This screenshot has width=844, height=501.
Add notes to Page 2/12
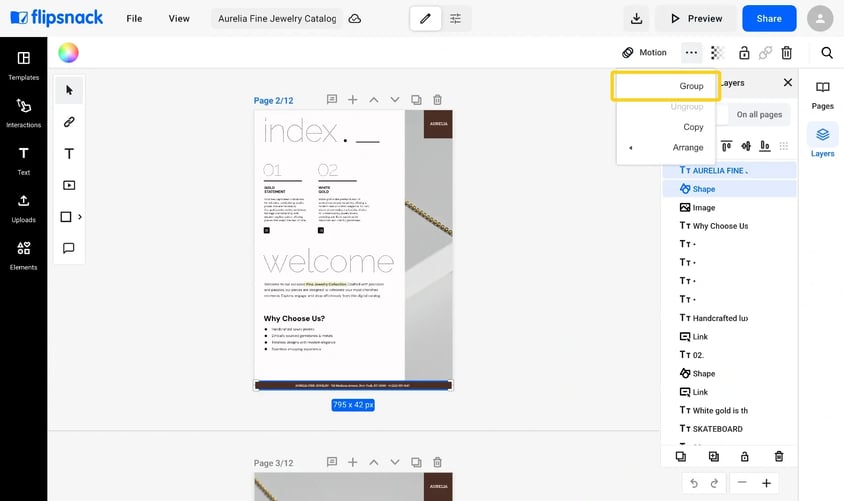point(332,100)
